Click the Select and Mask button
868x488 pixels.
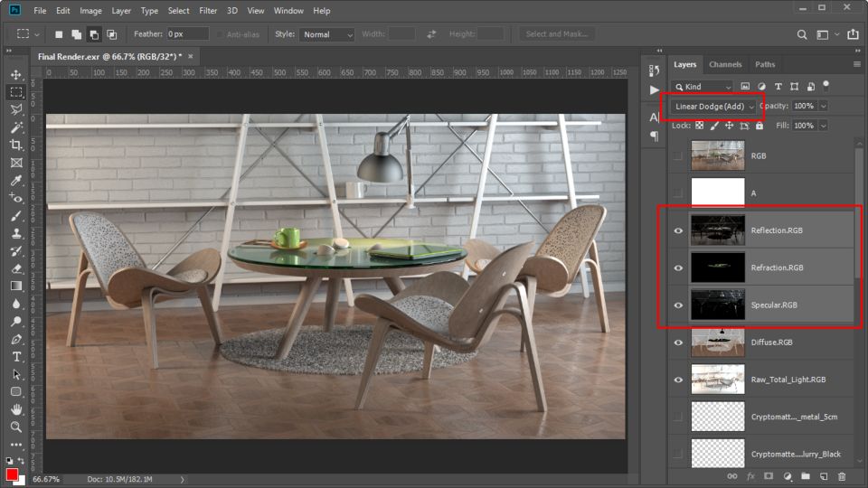pos(557,34)
